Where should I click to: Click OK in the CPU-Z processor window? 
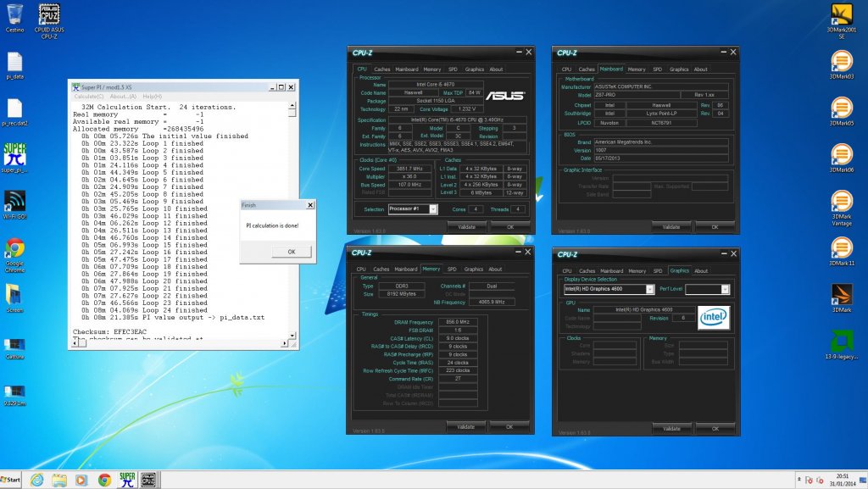tap(509, 227)
